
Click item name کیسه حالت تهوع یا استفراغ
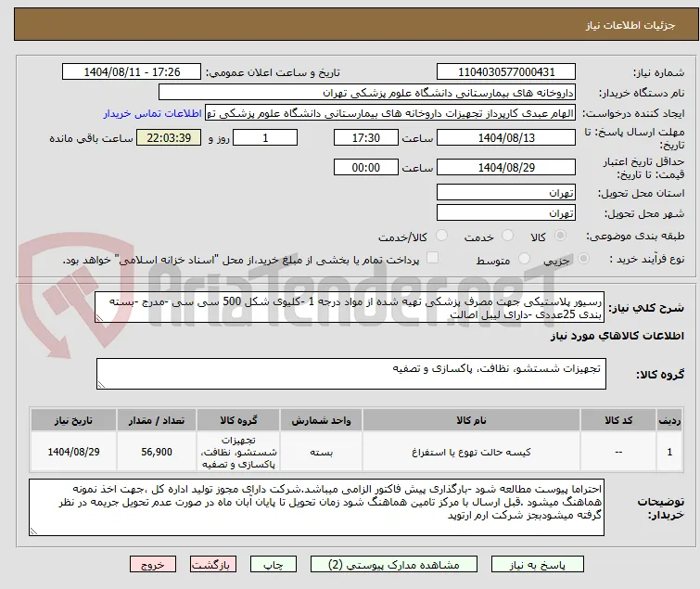pyautogui.click(x=471, y=453)
